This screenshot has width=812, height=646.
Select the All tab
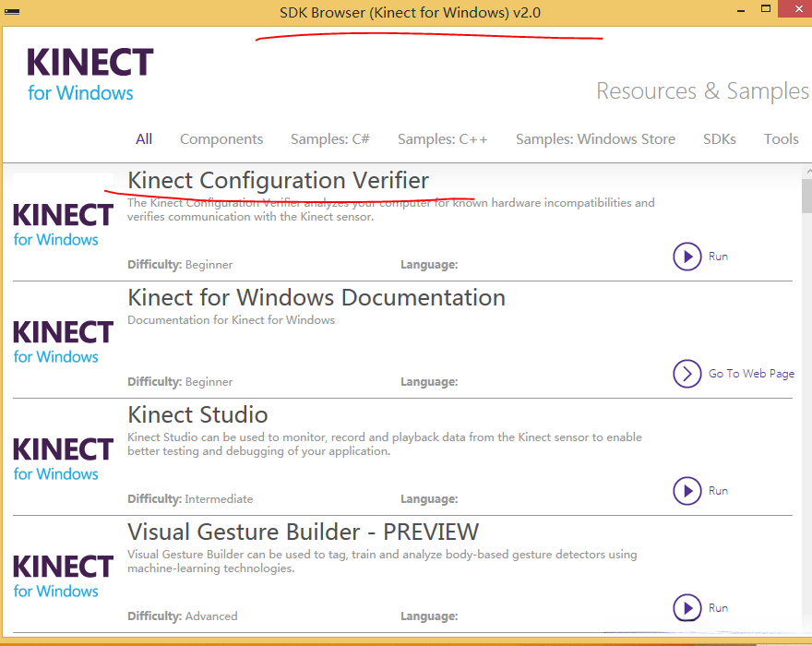[144, 138]
